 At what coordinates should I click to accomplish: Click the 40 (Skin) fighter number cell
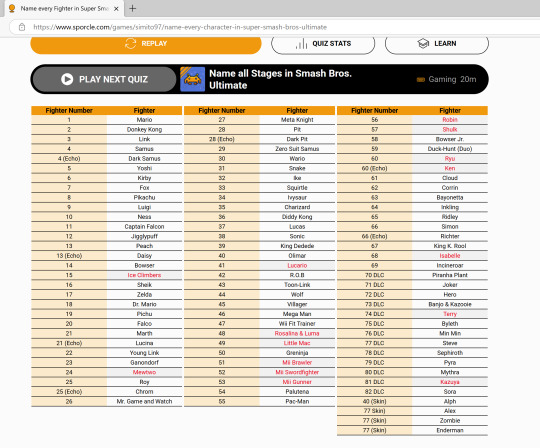click(375, 402)
